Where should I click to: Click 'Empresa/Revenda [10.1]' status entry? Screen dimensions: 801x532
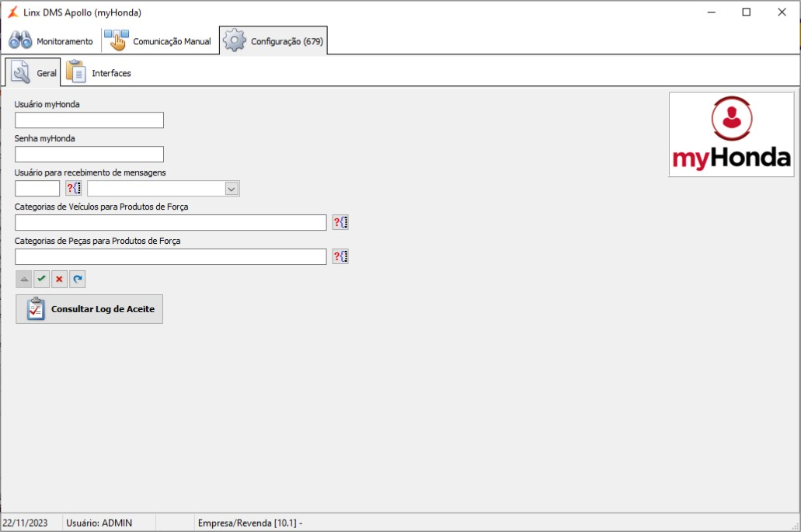(250, 523)
